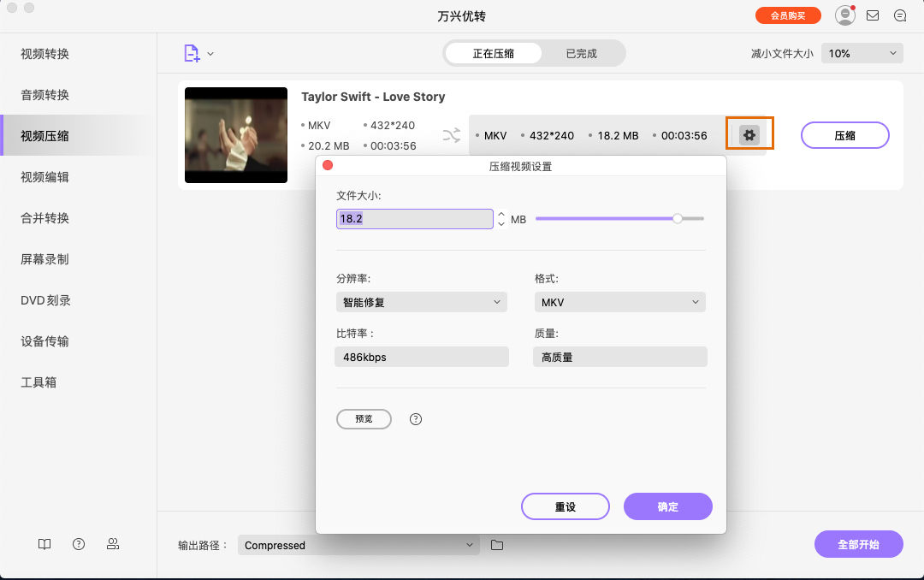This screenshot has width=924, height=580.
Task: Click the output folder icon next to Compressed path
Action: pos(499,544)
